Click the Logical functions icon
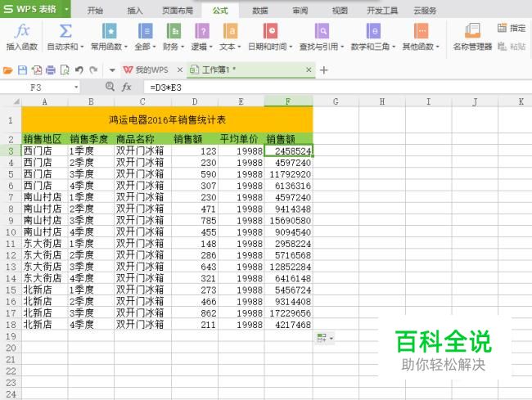The width and height of the screenshot is (532, 400). coord(202,31)
